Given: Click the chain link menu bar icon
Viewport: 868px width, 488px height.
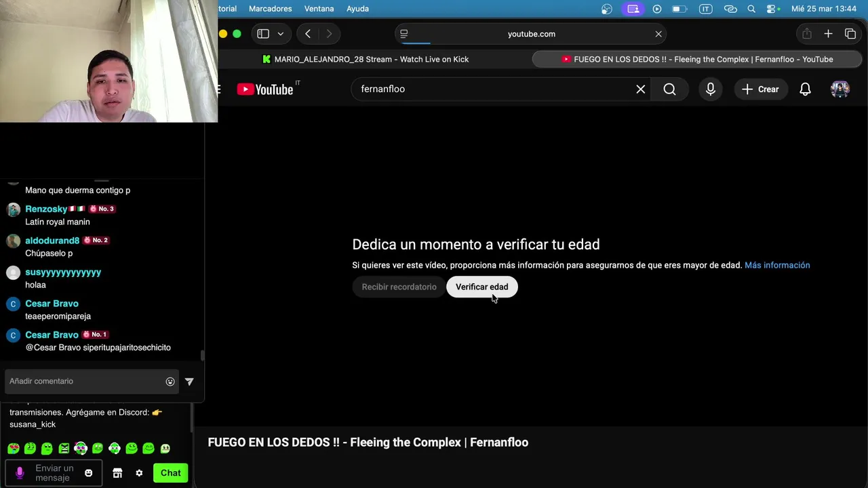Looking at the screenshot, I should click(x=730, y=9).
